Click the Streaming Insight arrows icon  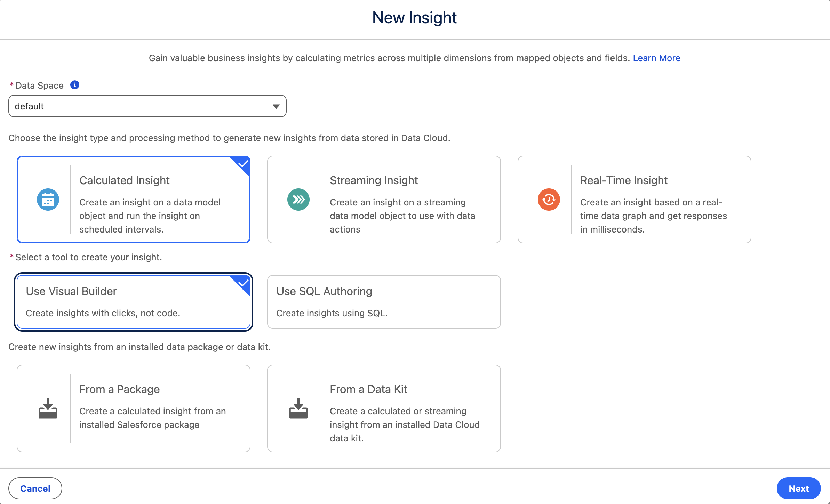(x=298, y=200)
